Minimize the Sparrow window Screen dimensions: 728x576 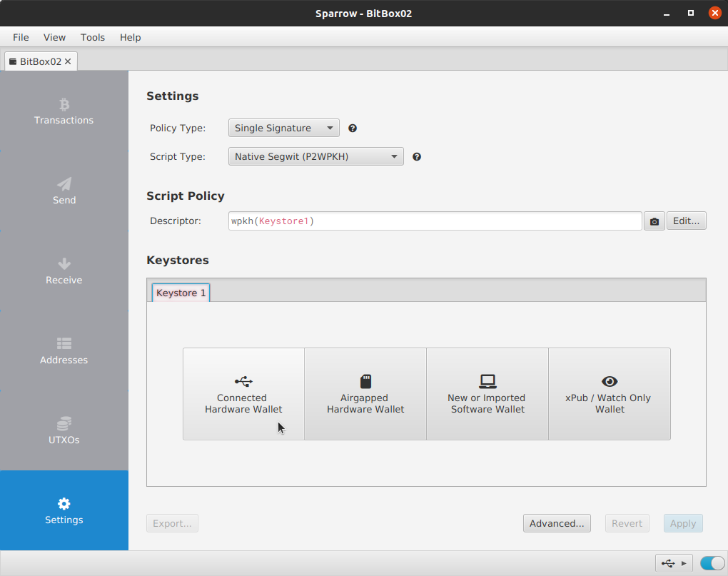(667, 14)
